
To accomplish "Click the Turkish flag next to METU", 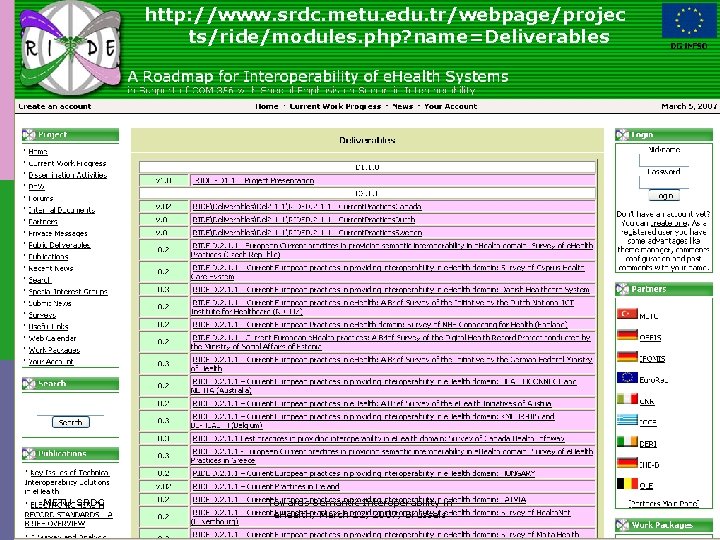I will tap(627, 314).
